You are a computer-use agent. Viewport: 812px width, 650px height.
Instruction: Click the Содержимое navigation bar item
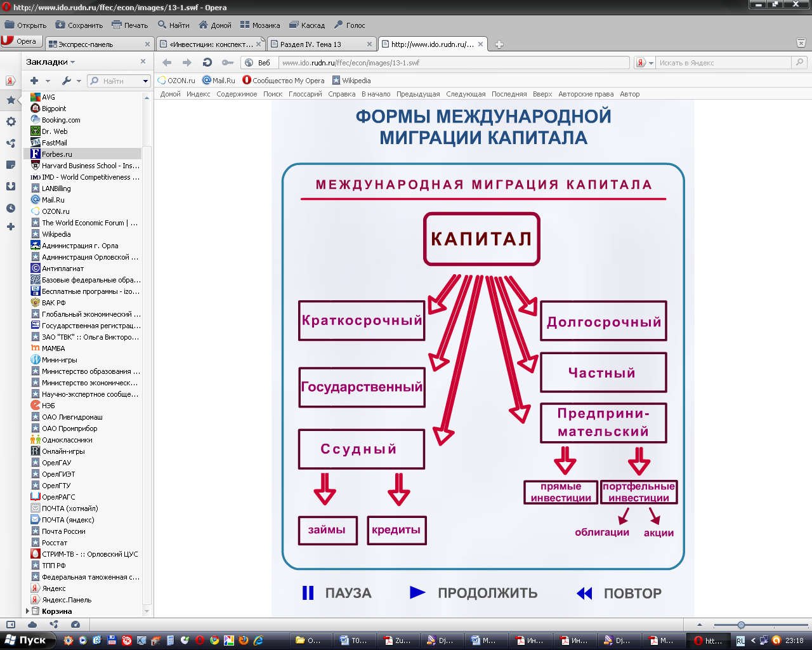point(237,94)
